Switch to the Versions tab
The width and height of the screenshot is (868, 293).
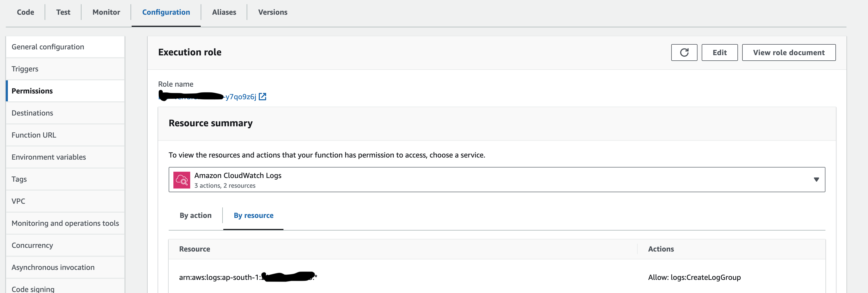[x=273, y=12]
